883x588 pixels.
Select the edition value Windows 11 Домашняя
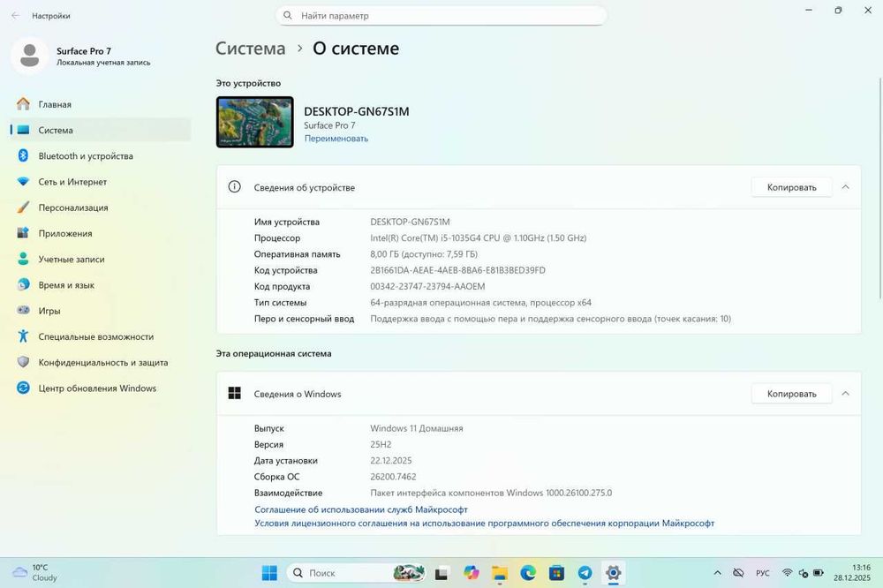[x=417, y=428]
